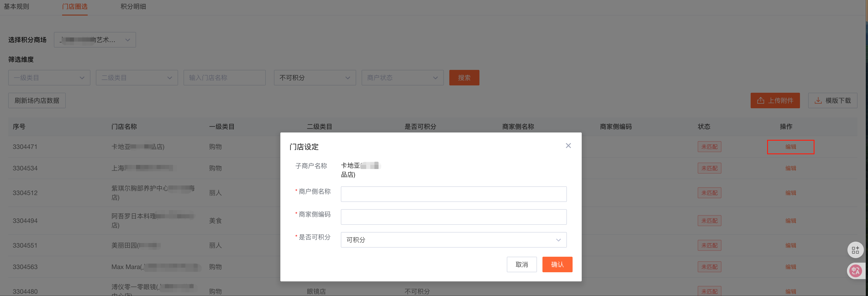
Task: Click the 取消 button in dialog
Action: pos(522,264)
